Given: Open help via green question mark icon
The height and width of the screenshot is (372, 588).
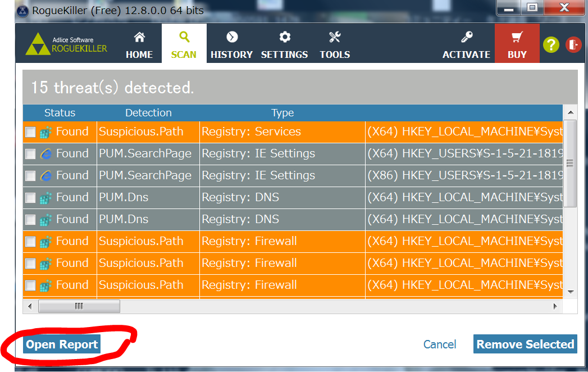Looking at the screenshot, I should tap(551, 45).
